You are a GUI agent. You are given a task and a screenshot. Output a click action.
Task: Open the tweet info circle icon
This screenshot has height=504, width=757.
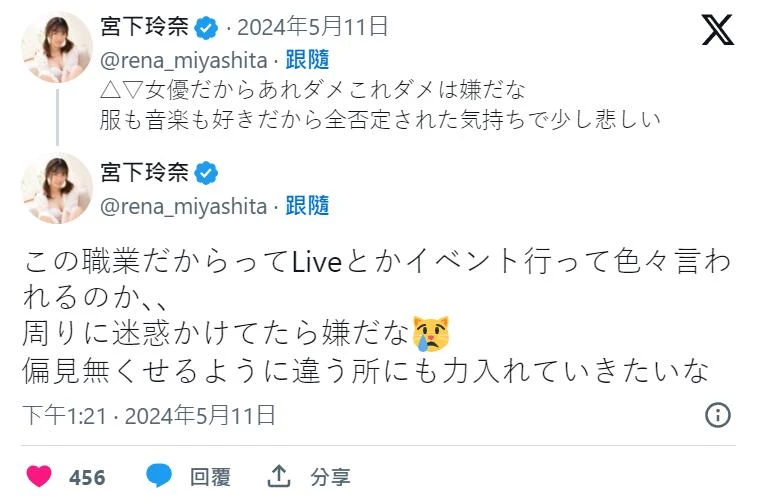pos(718,415)
